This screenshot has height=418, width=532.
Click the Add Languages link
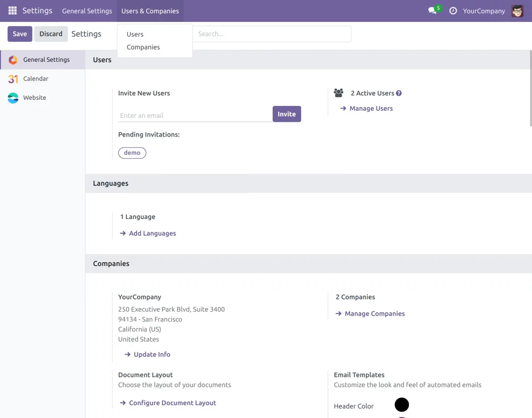coord(152,234)
